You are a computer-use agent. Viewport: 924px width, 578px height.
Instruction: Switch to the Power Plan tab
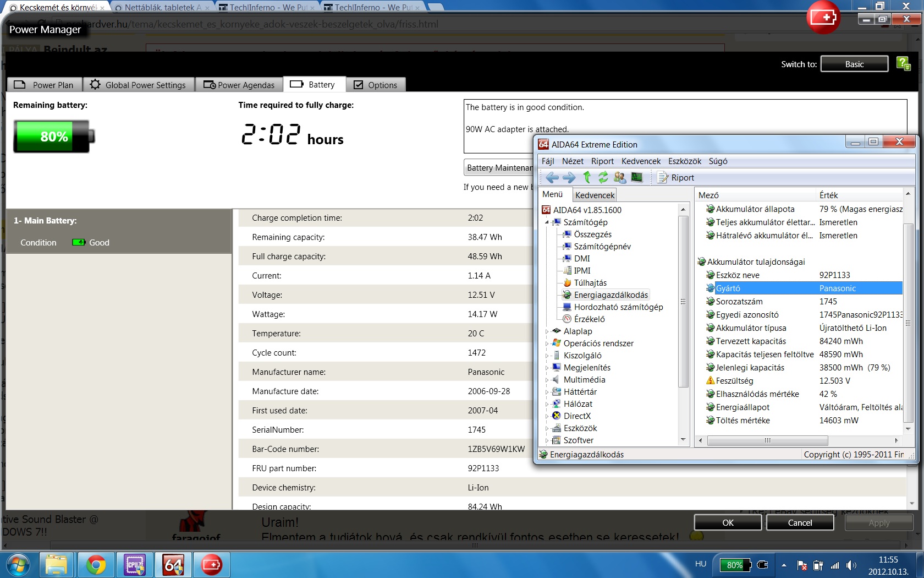tap(45, 85)
